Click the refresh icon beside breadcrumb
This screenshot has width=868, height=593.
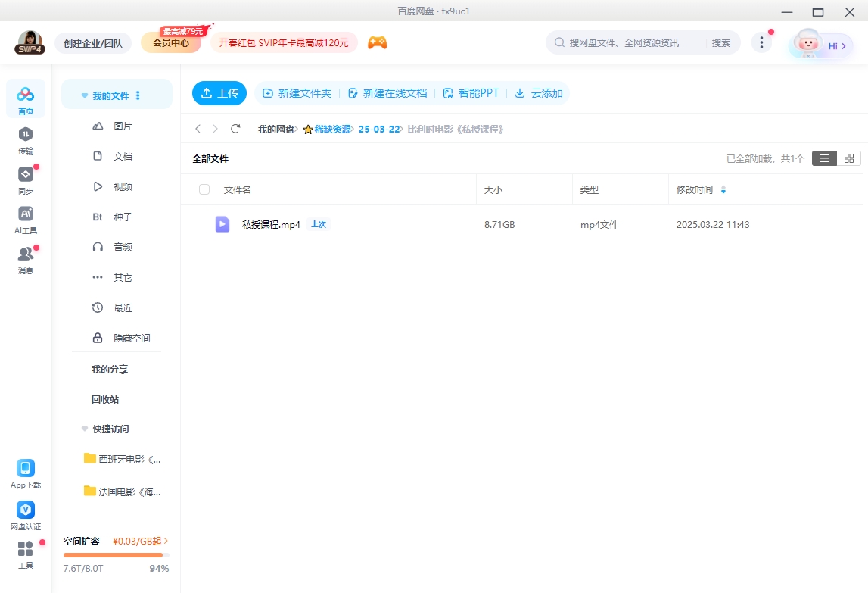click(235, 130)
